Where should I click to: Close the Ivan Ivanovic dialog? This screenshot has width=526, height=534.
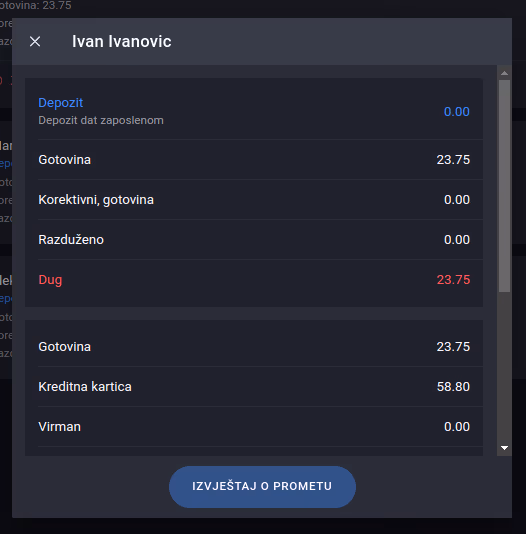pos(35,42)
